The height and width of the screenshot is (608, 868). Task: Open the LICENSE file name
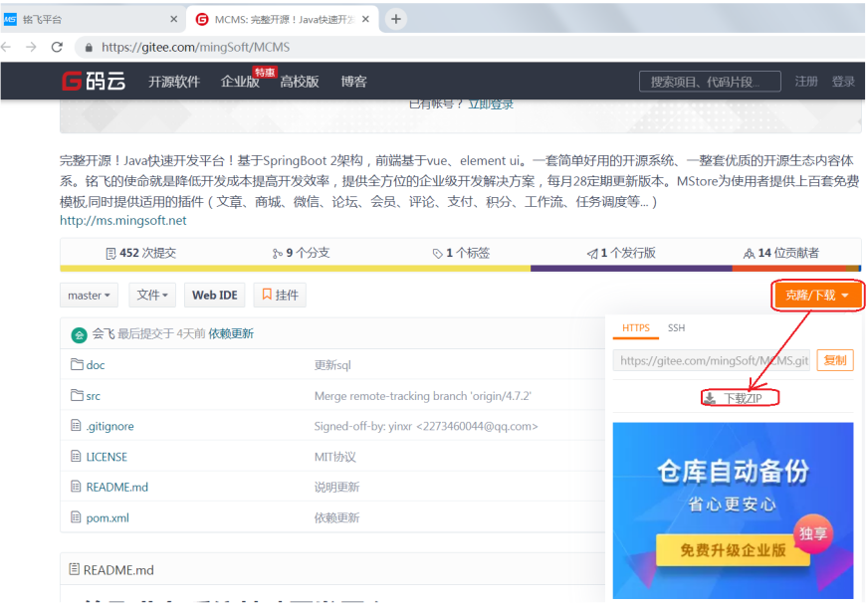(x=107, y=457)
